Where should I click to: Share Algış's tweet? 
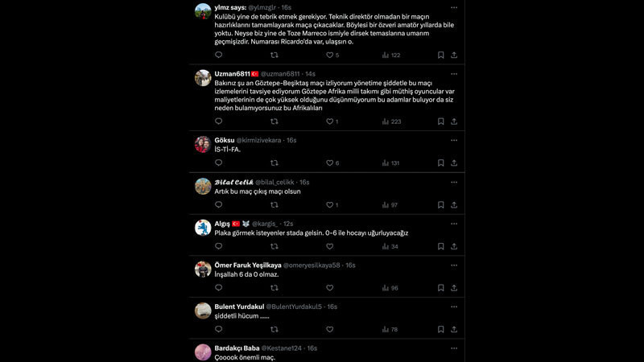454,246
